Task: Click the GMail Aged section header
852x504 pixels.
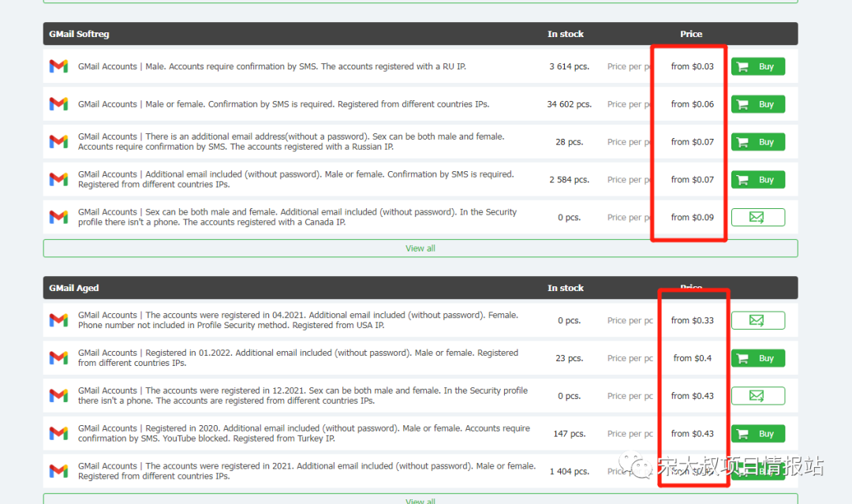Action: tap(74, 288)
